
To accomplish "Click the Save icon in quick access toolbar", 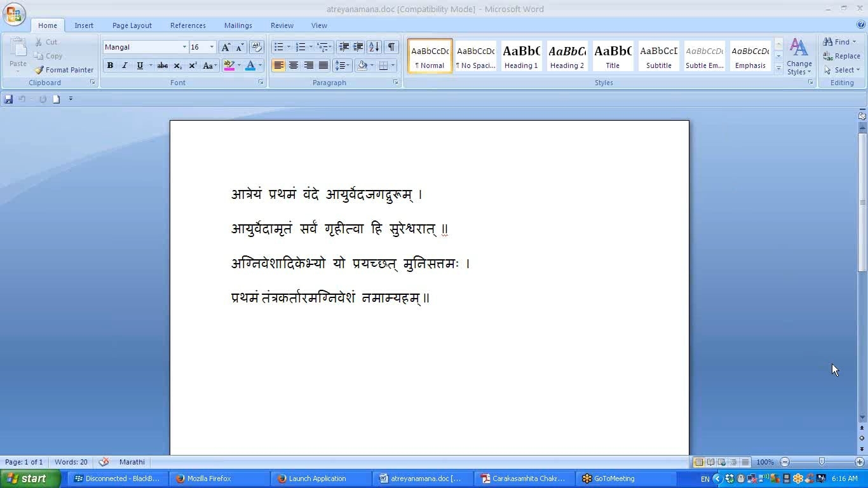I will (8, 99).
